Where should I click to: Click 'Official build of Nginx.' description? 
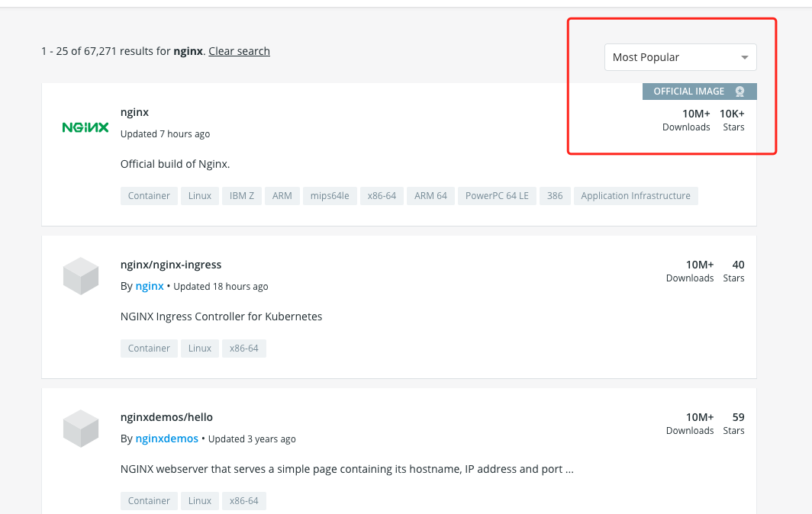tap(175, 164)
